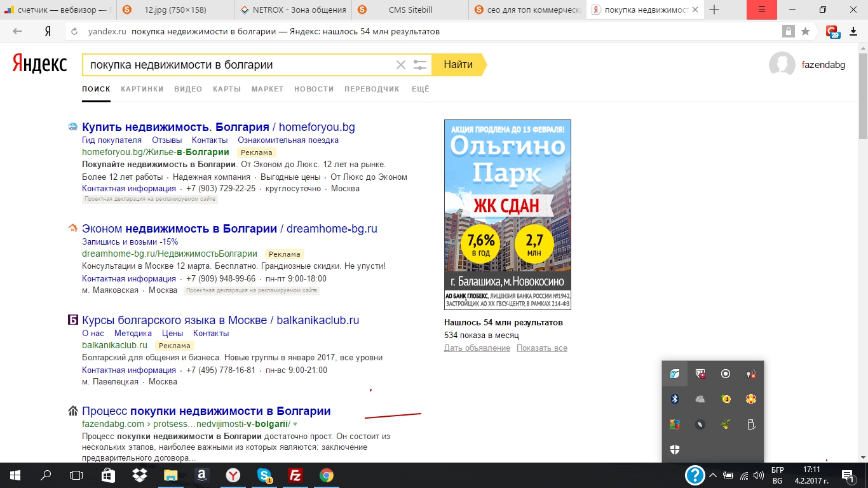The height and width of the screenshot is (488, 868).
Task: Click the OneDrive cloud tray icon
Action: pos(700,399)
